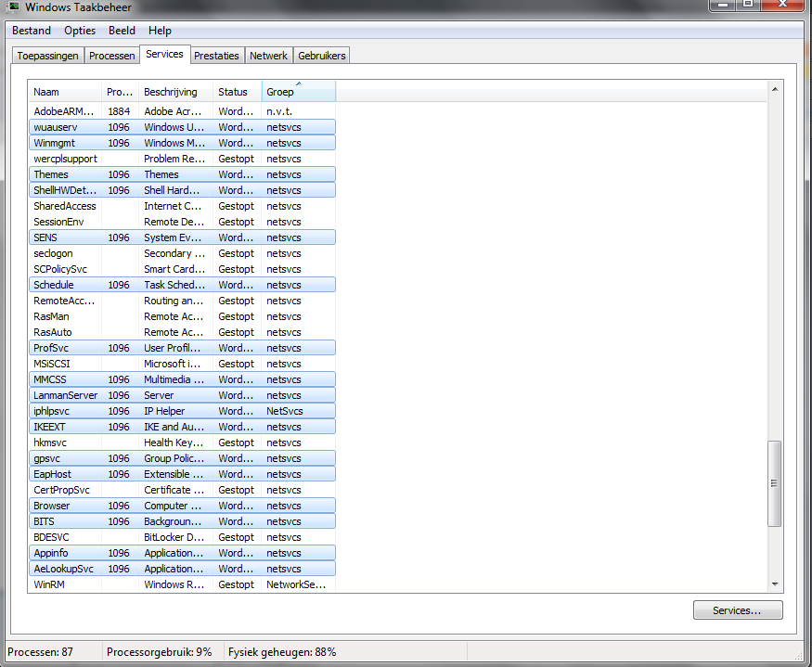Switch to the Netwerk tab

268,56
